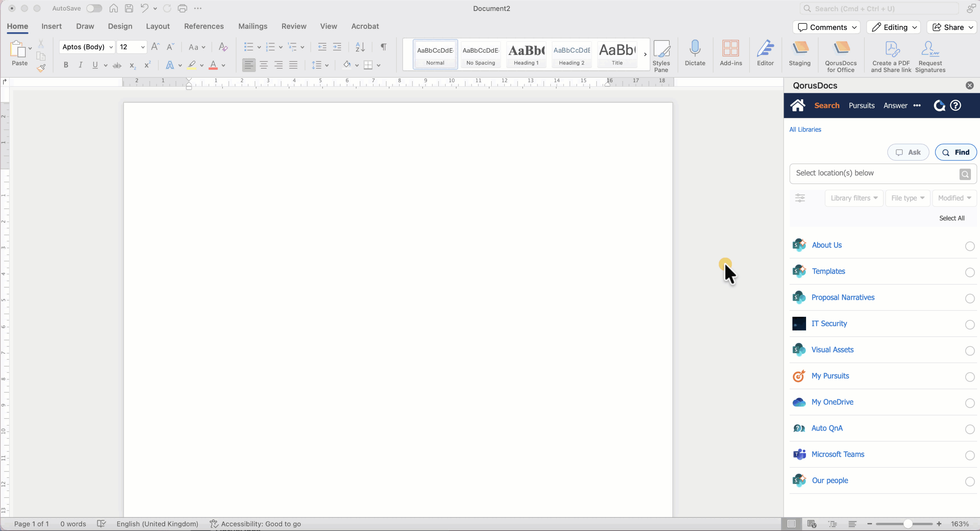Click Create a PDF and Share link

pos(891,56)
